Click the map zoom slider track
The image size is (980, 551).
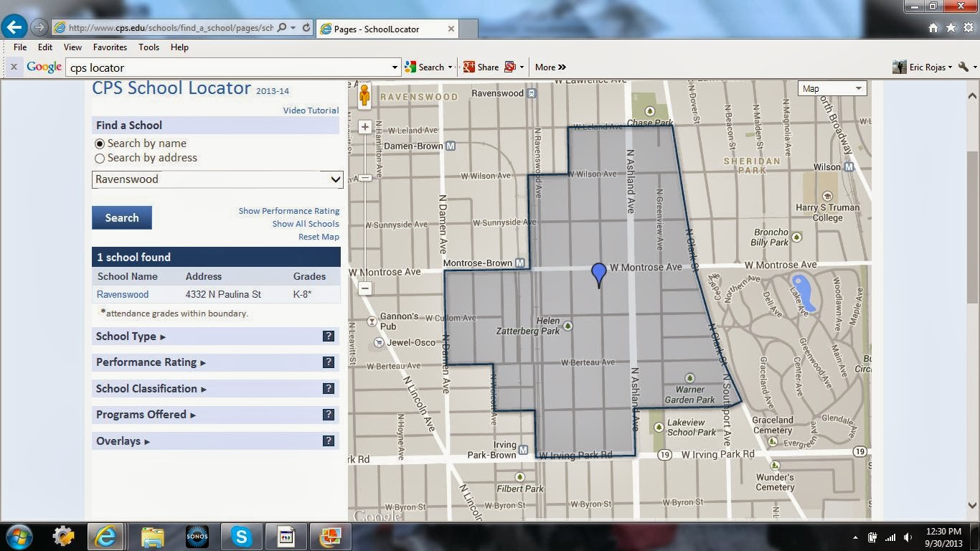coord(365,208)
